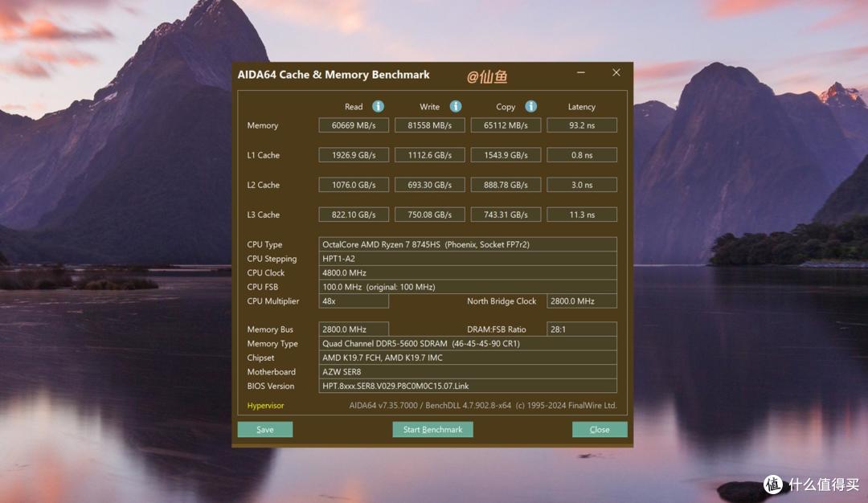Click the info icon next to Write
This screenshot has height=503, width=868.
pos(456,106)
